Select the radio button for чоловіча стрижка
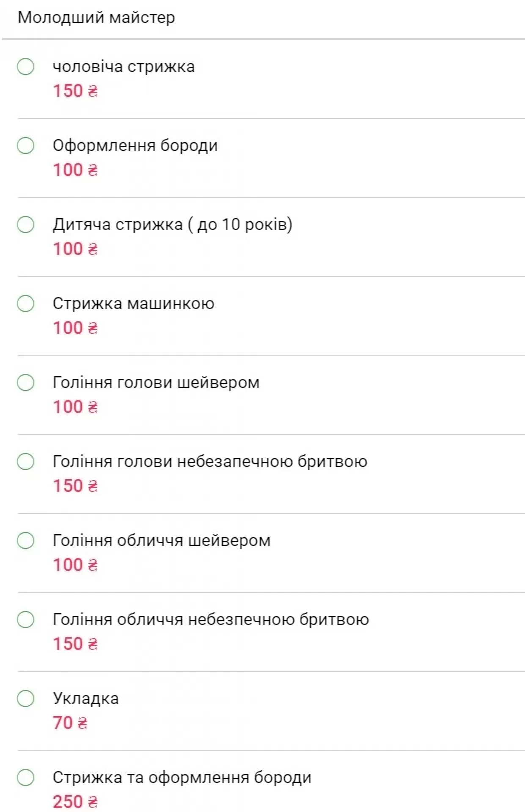The image size is (525, 812). 25,67
